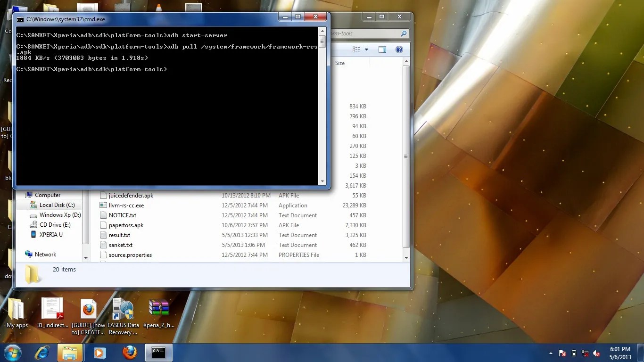Click navigation pane scroll-down arrow

pyautogui.click(x=86, y=258)
